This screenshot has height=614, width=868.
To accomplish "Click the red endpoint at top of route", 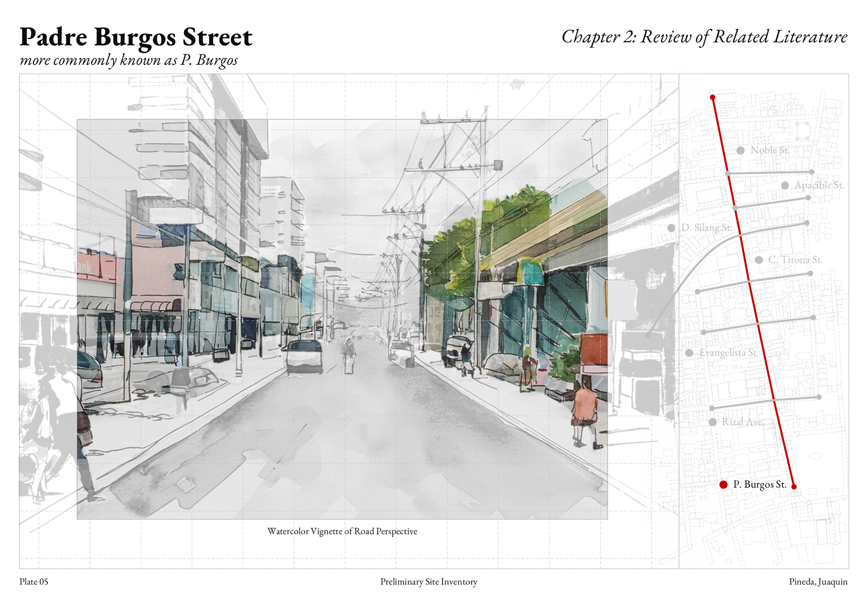I will click(712, 97).
